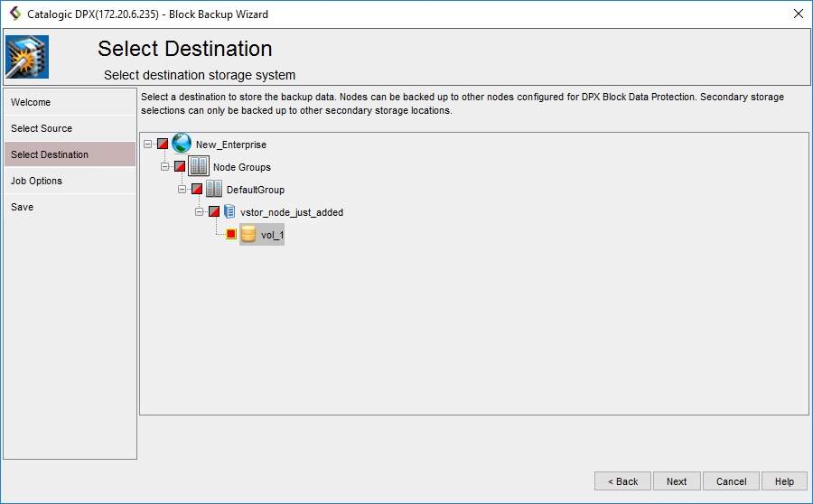Click the New_Enterprise globe icon

pyautogui.click(x=182, y=144)
